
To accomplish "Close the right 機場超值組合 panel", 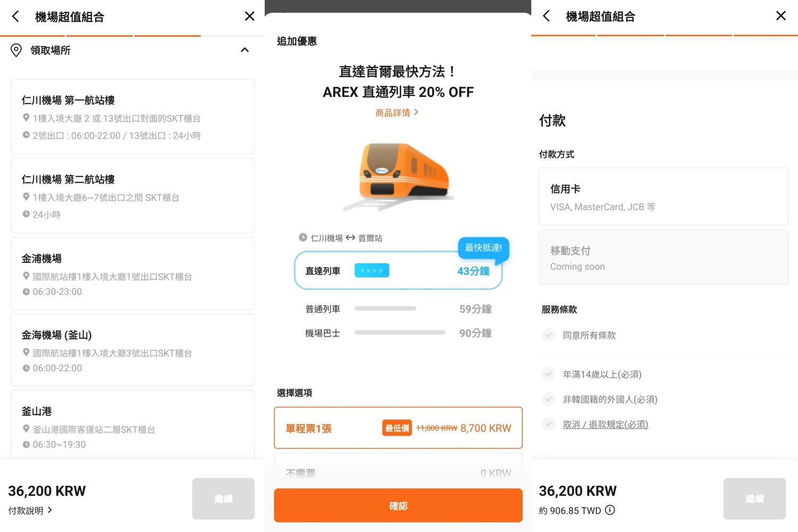I will point(781,16).
